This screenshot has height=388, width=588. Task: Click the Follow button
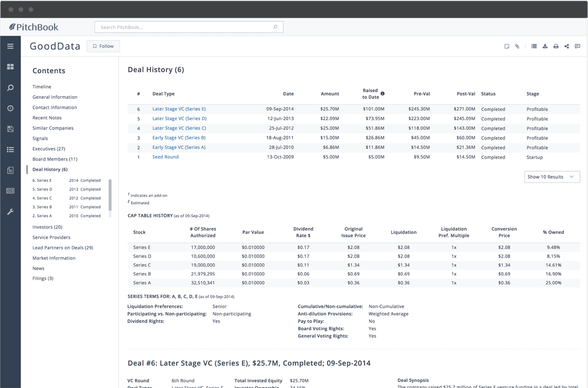click(103, 46)
